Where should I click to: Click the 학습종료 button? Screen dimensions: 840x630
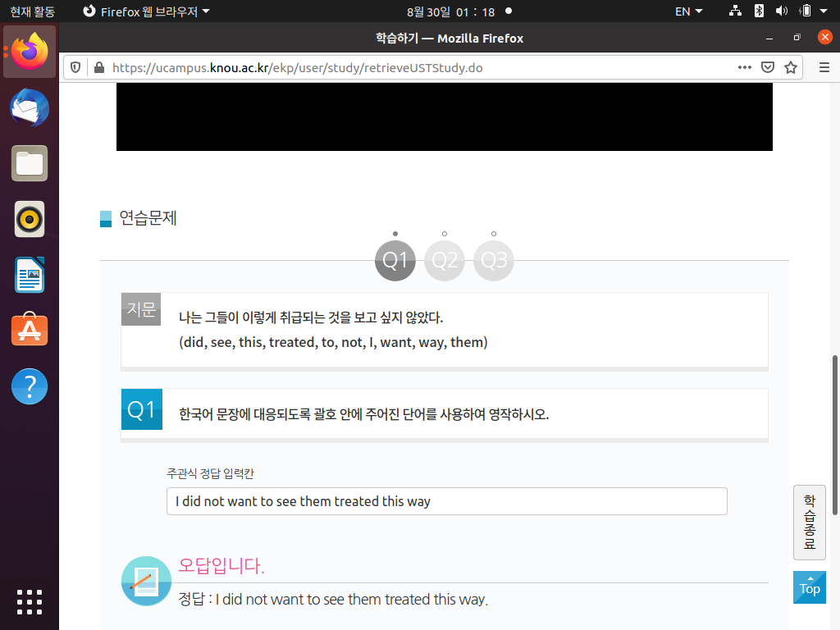point(809,522)
